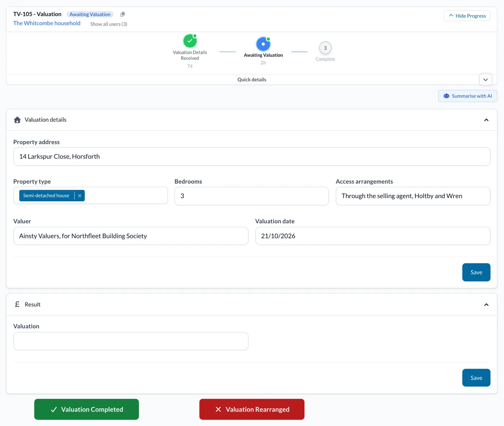Click the step 3 Complete circle

pyautogui.click(x=325, y=48)
